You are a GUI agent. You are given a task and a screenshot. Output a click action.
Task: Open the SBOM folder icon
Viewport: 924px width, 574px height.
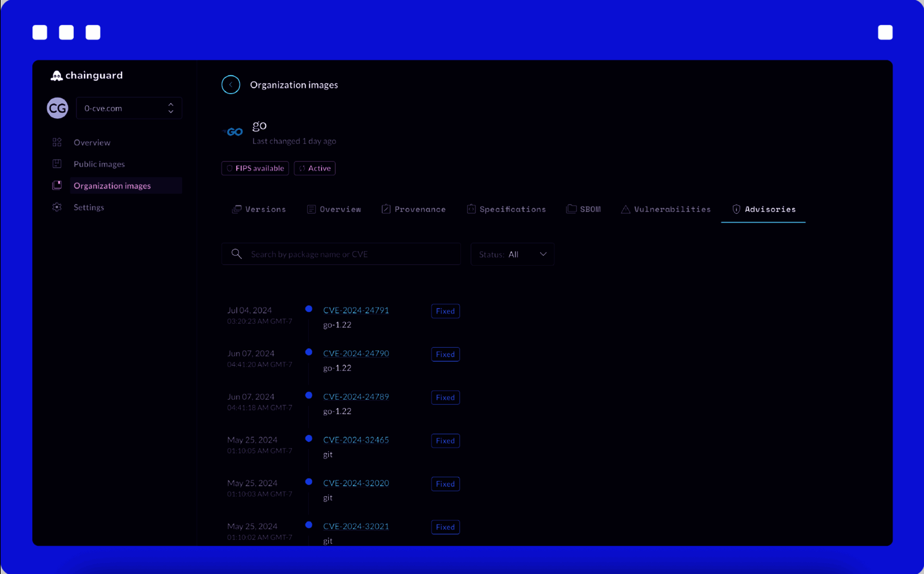pos(572,209)
